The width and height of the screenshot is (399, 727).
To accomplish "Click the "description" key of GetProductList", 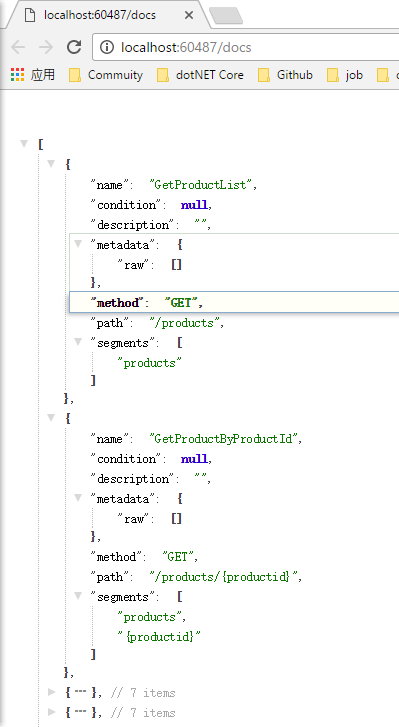I will click(x=132, y=225).
